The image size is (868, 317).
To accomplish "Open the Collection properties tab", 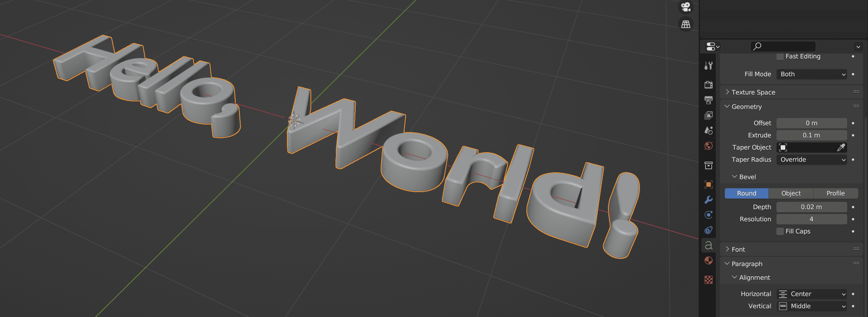I will click(x=708, y=165).
